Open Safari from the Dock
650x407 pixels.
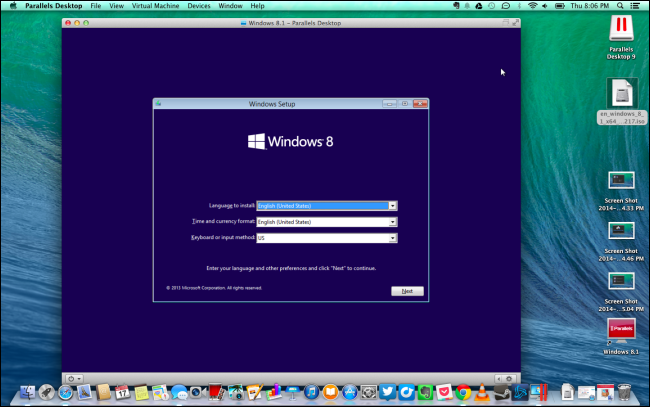(x=65, y=392)
